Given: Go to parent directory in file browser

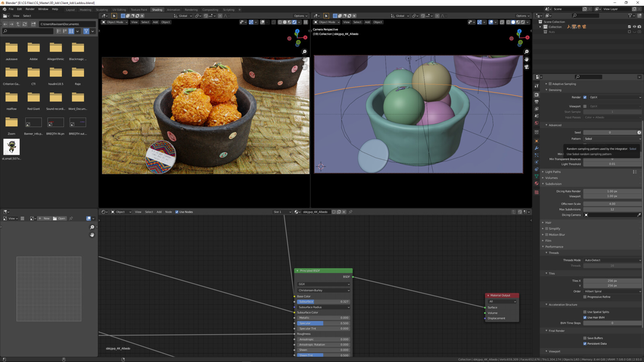Looking at the screenshot, I should click(x=18, y=24).
